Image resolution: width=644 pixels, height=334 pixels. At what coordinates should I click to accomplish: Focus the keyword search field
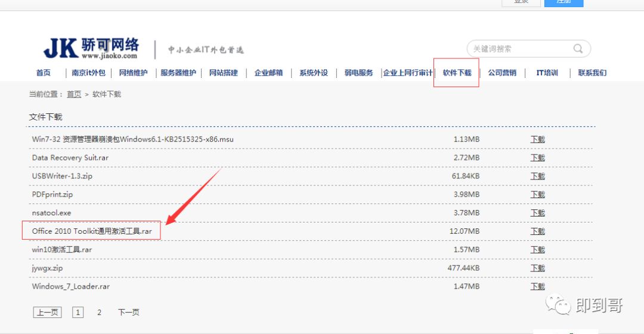[x=528, y=49]
